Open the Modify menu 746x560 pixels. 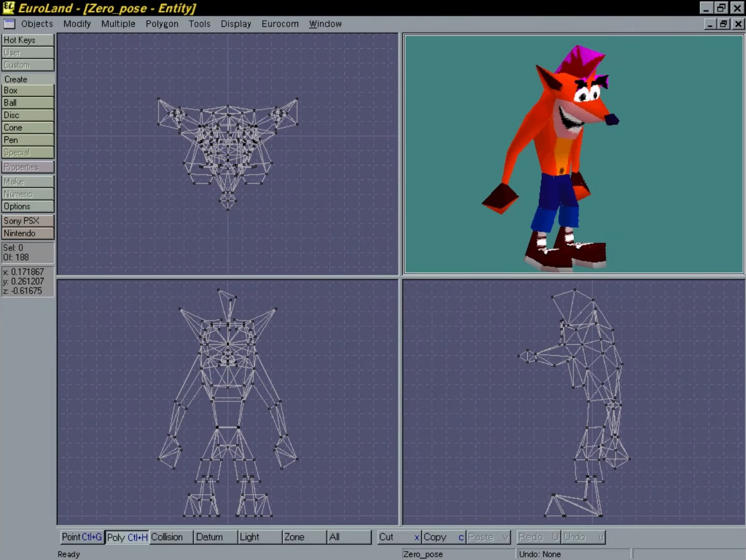pyautogui.click(x=77, y=24)
